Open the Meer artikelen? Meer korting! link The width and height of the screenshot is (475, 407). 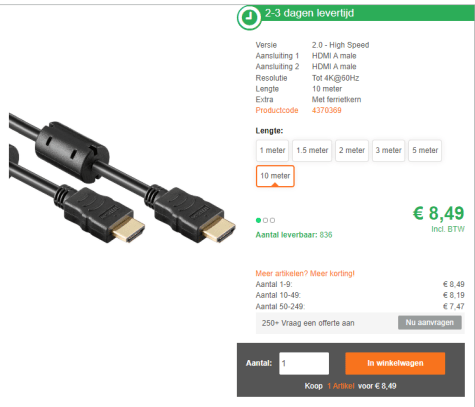(305, 274)
